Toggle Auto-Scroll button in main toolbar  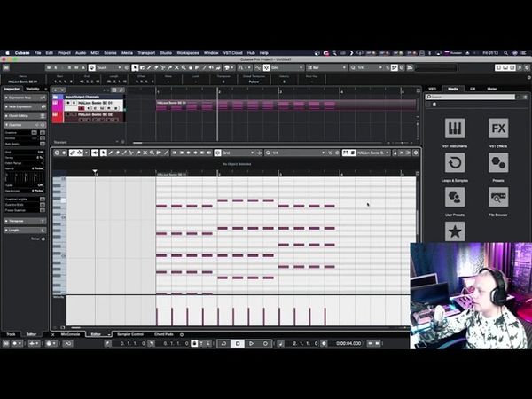click(241, 68)
